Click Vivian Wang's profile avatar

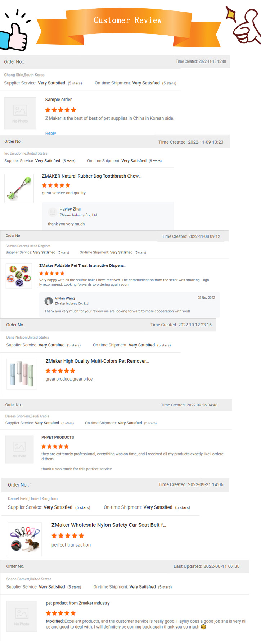tap(49, 301)
